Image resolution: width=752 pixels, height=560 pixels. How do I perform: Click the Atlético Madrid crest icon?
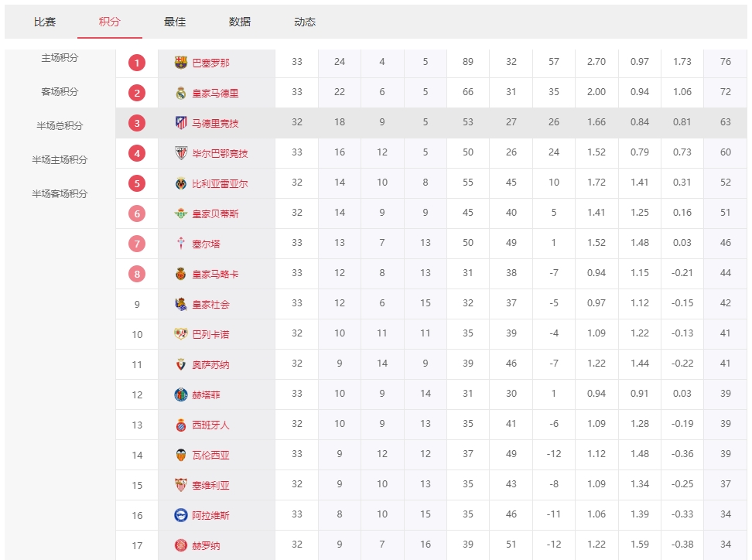click(x=181, y=123)
